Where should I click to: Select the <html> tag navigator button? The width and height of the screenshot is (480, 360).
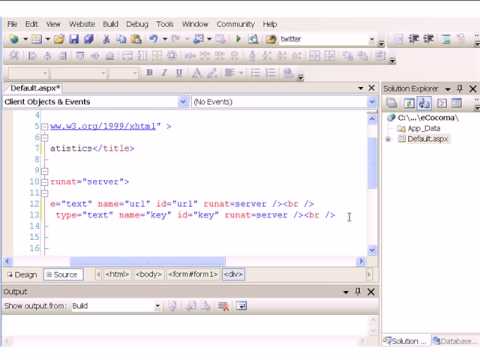pyautogui.click(x=117, y=274)
